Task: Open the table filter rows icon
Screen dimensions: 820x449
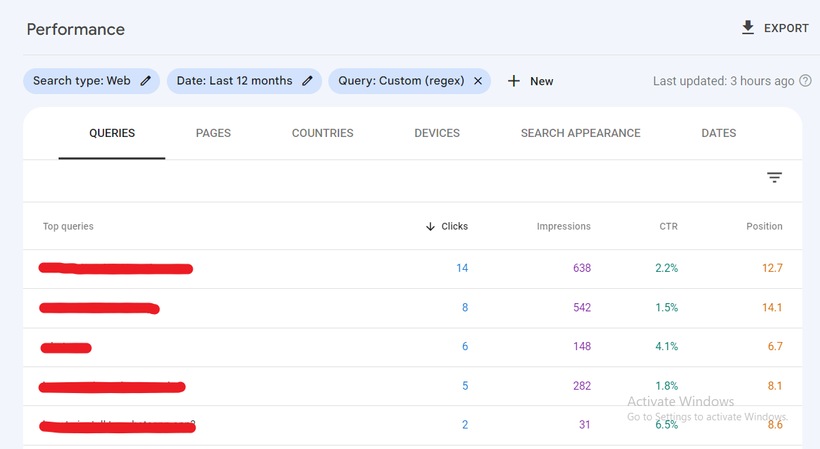Action: [x=774, y=178]
